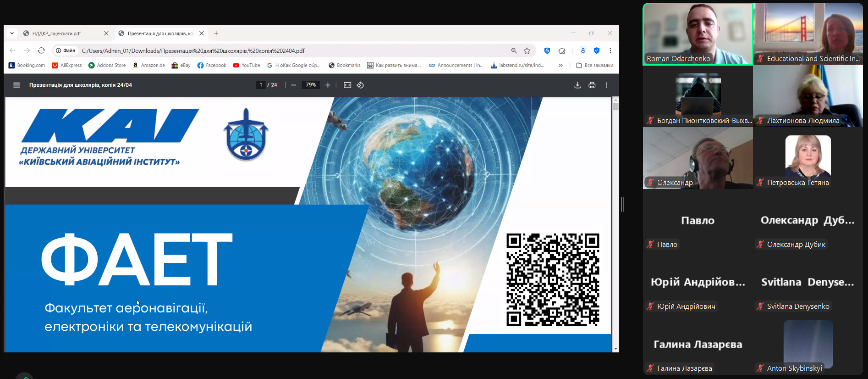The height and width of the screenshot is (379, 868).
Task: Print the PDF presentation
Action: 592,85
